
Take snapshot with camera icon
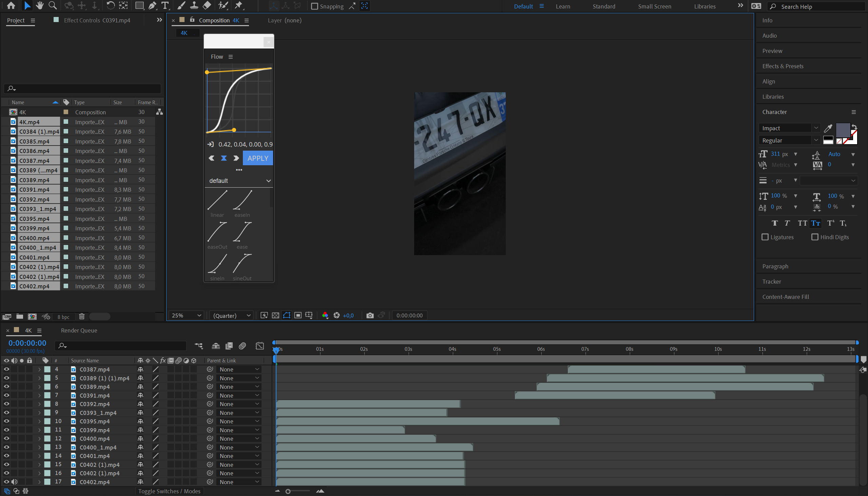(x=370, y=316)
